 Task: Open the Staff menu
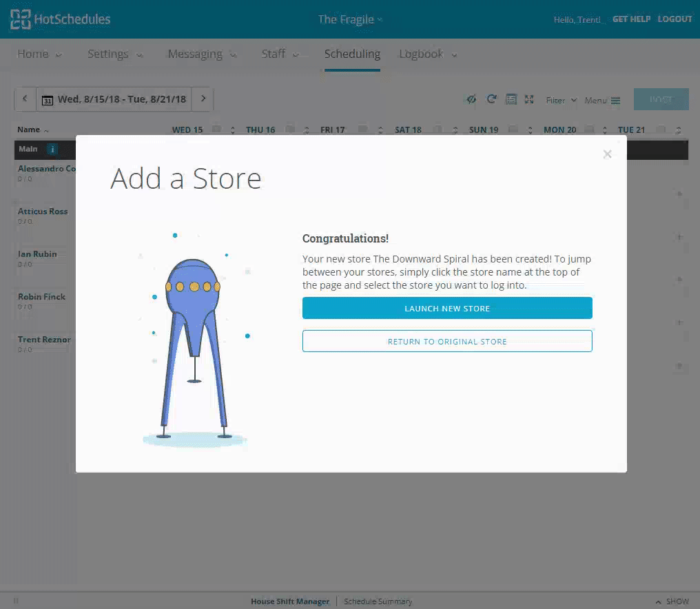point(280,54)
